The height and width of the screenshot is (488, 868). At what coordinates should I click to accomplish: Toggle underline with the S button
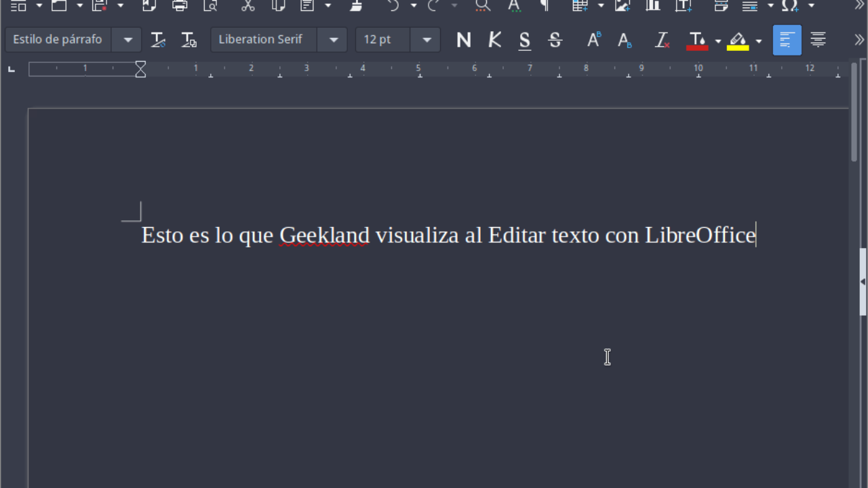tap(525, 40)
